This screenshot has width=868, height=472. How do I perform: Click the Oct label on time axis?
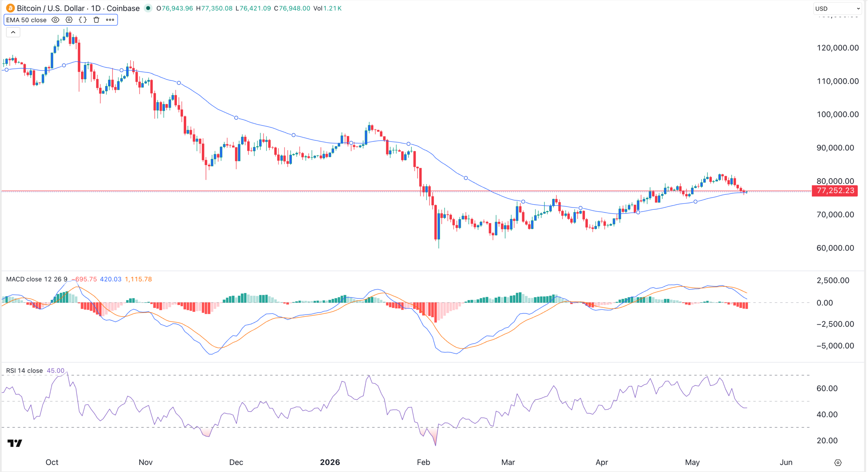pyautogui.click(x=52, y=462)
